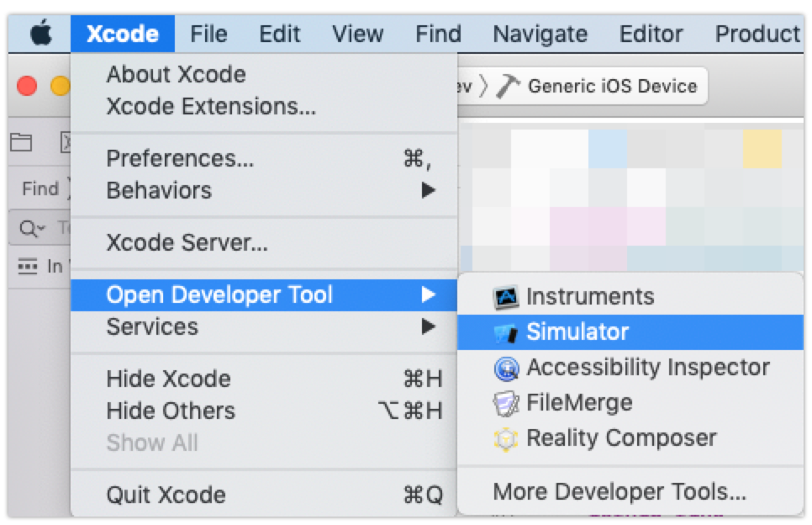Open the File menu
The image size is (812, 525).
click(x=208, y=34)
